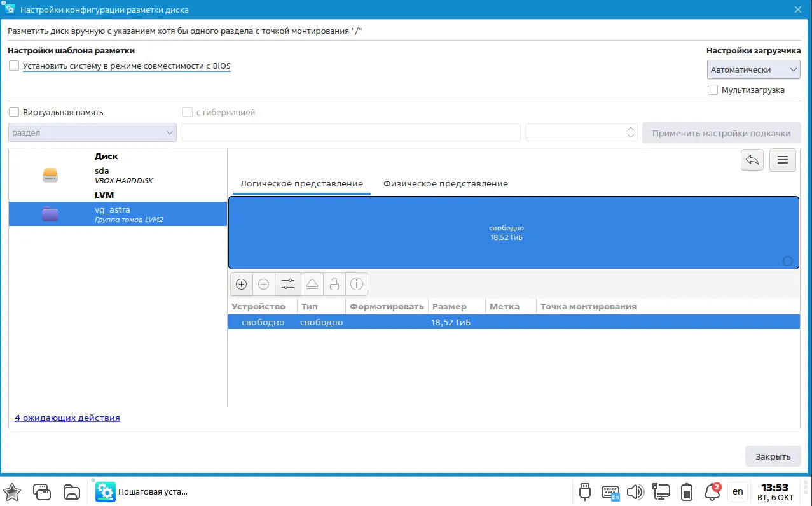The width and height of the screenshot is (812, 506).
Task: Open the network connection tray icon
Action: [x=661, y=491]
